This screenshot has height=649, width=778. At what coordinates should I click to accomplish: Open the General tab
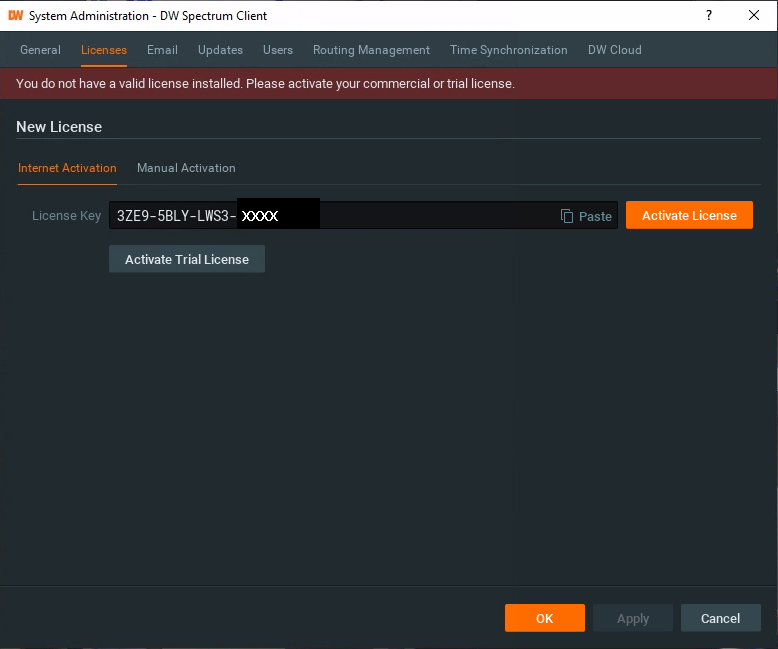point(40,50)
